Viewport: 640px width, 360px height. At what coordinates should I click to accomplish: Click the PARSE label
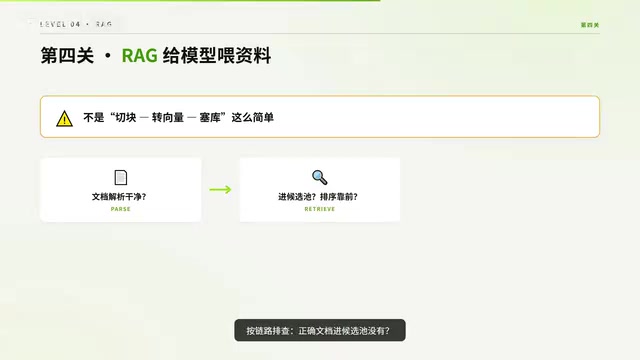pyautogui.click(x=120, y=209)
